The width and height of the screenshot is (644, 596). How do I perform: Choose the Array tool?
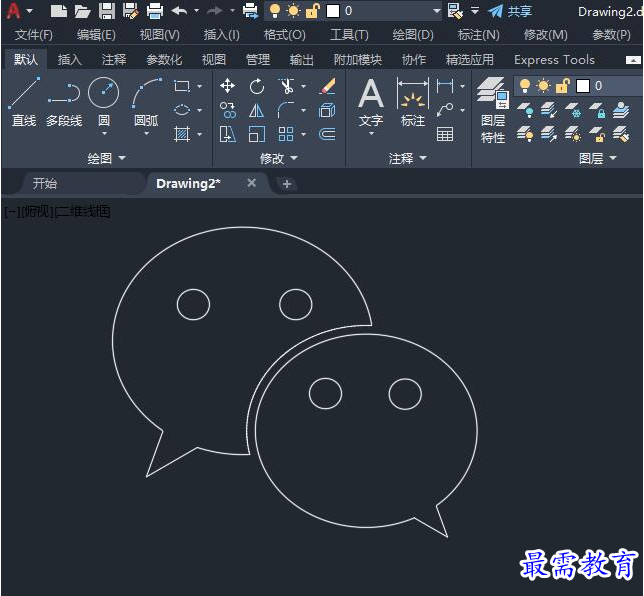[x=286, y=134]
